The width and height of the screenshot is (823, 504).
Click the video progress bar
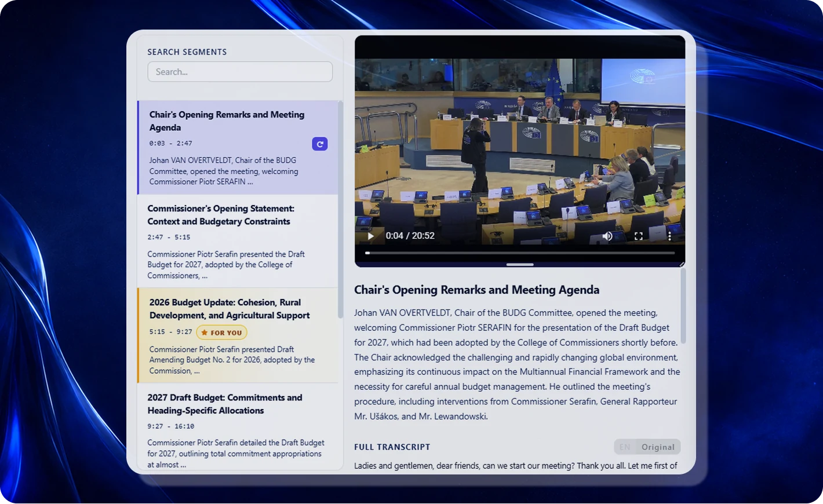[x=520, y=253]
